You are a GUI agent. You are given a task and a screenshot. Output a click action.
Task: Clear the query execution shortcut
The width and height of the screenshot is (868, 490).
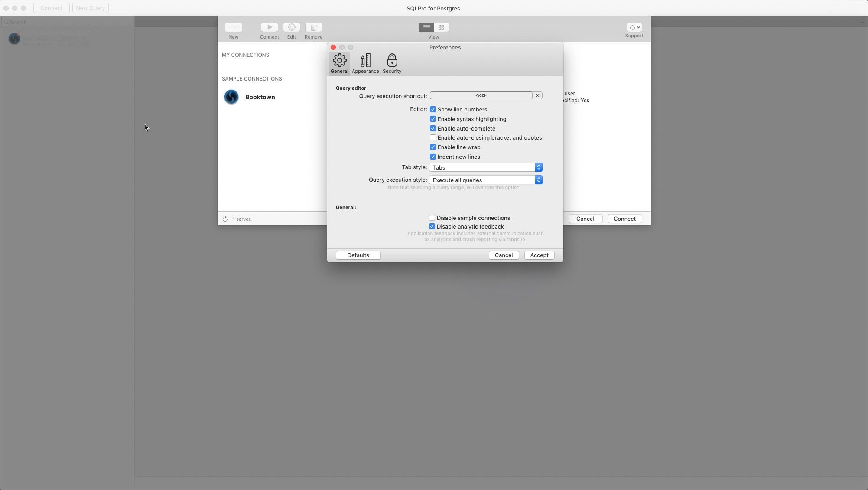(x=537, y=95)
